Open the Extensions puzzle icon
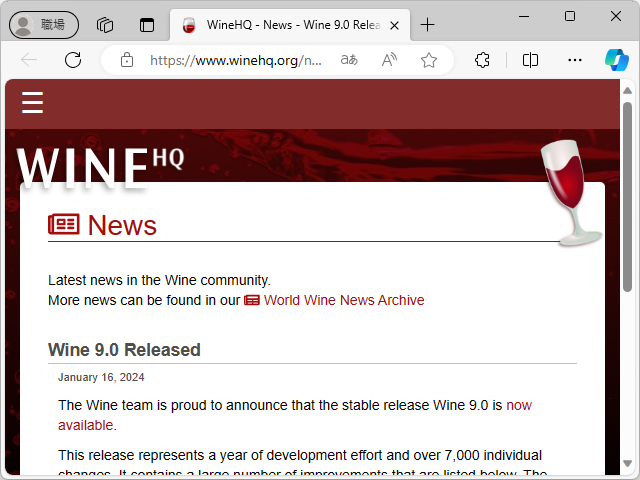The image size is (640, 480). coord(482,60)
